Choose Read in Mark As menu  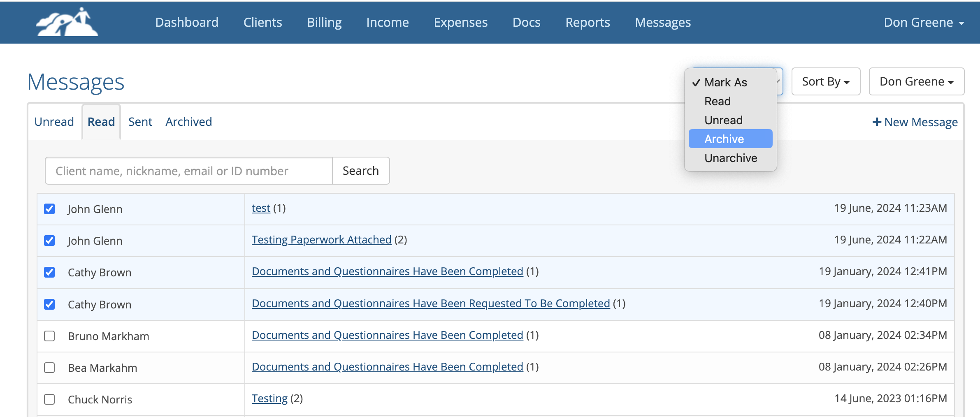730,101
